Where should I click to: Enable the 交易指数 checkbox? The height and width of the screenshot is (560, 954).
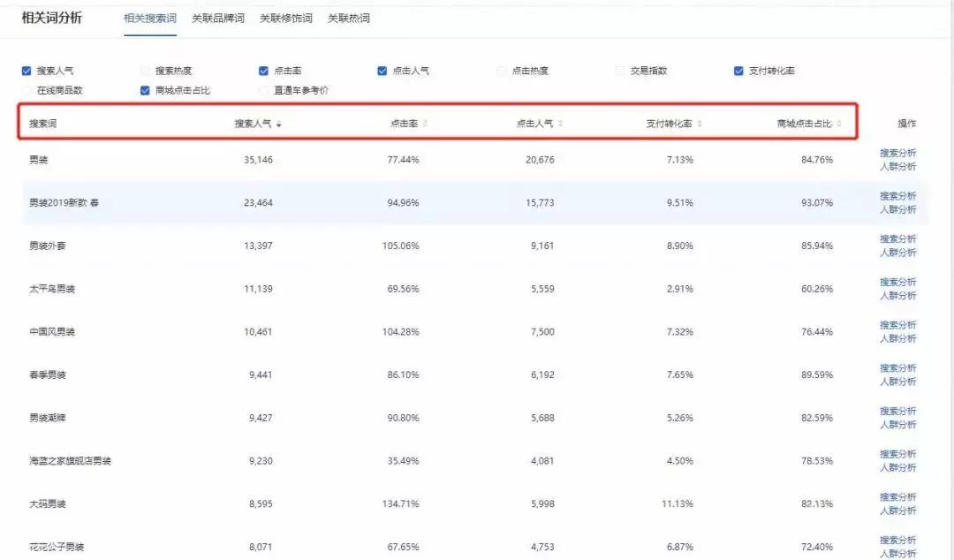pos(619,71)
